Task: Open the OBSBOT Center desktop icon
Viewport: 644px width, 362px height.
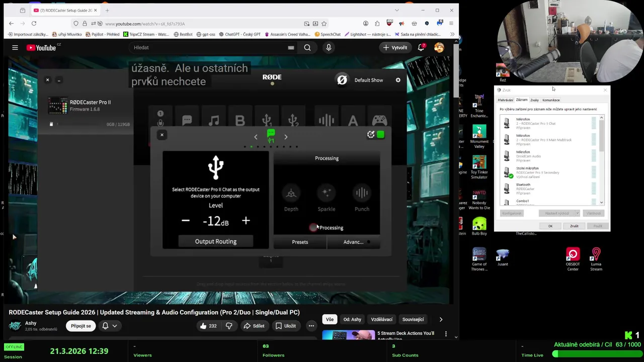Action: 573,259
